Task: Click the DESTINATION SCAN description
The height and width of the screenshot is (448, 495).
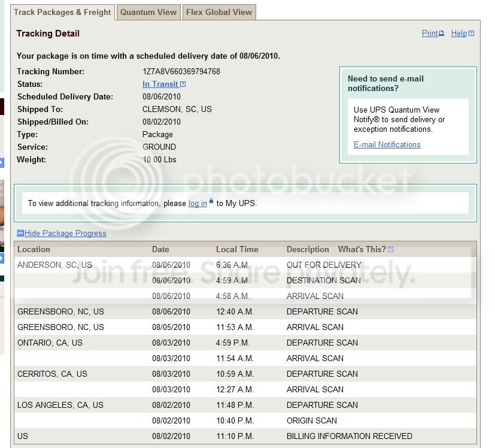Action: click(324, 280)
